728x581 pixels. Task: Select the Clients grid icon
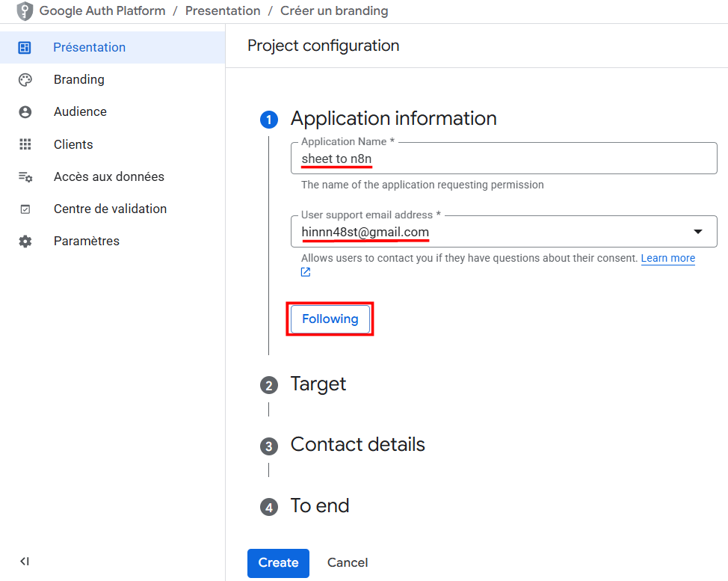pyautogui.click(x=25, y=144)
